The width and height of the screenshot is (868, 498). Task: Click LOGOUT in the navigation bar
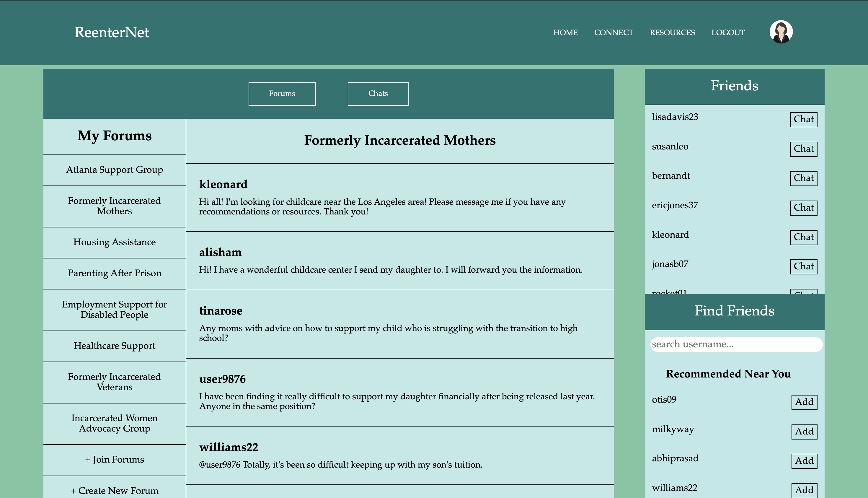(x=728, y=32)
